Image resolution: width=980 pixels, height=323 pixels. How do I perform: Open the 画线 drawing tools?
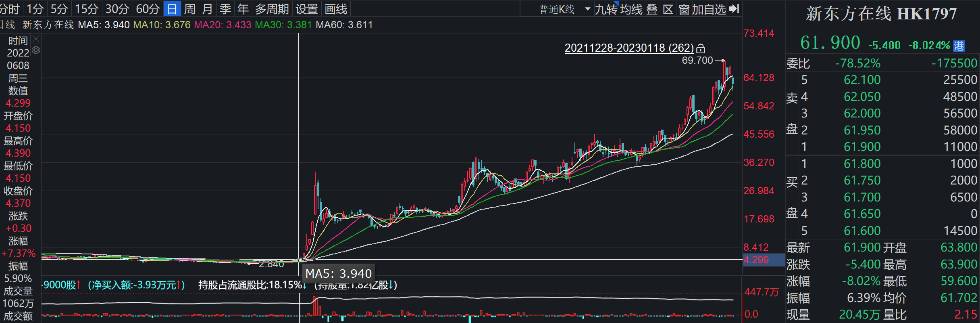[x=336, y=9]
